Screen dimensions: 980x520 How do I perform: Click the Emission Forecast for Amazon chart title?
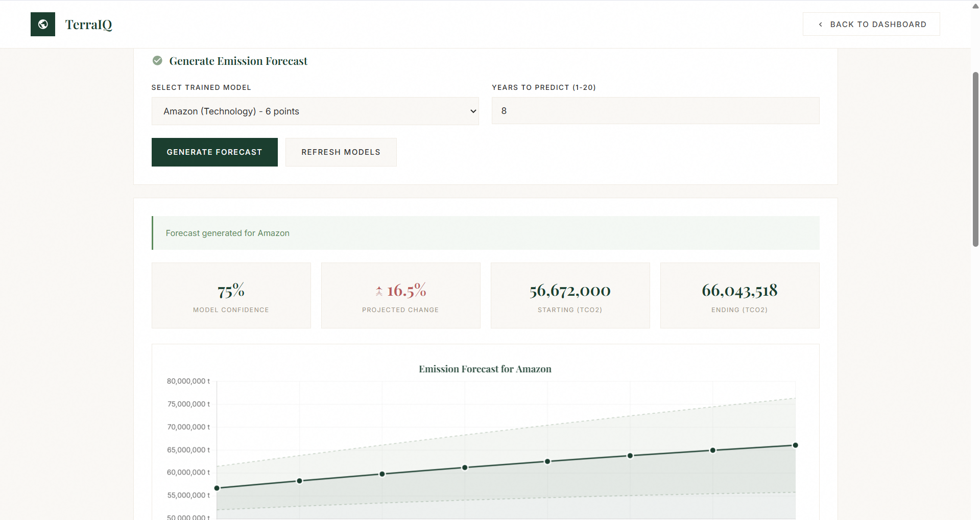tap(485, 369)
